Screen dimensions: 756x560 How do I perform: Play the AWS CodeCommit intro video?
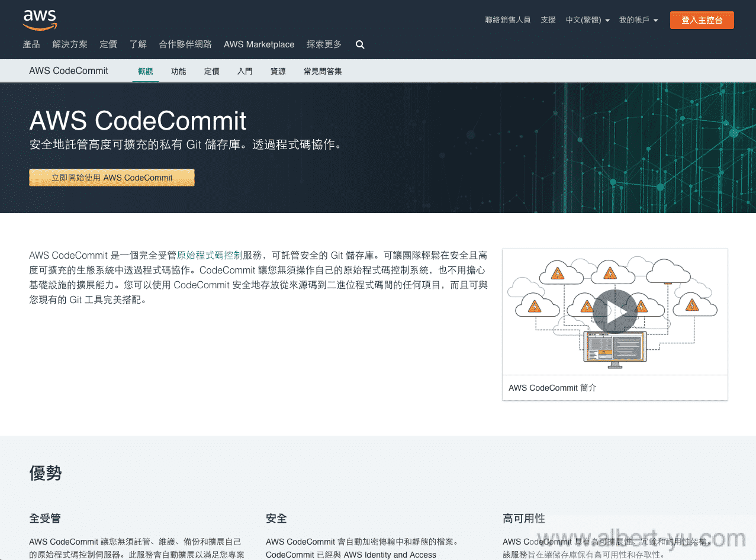click(x=615, y=311)
